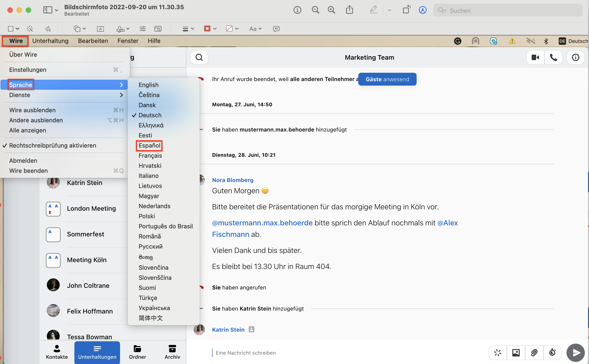Open the Wire menu
Screen dimensions: 589x364
(16, 41)
